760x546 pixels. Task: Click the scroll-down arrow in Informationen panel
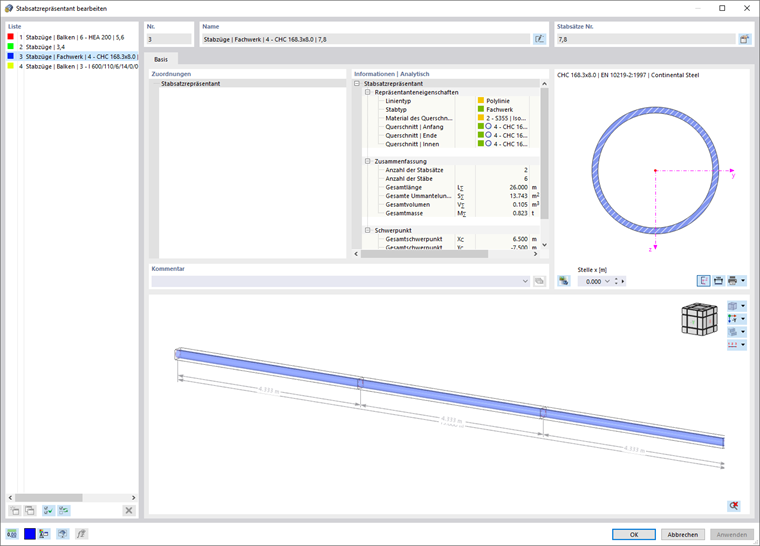[x=544, y=245]
